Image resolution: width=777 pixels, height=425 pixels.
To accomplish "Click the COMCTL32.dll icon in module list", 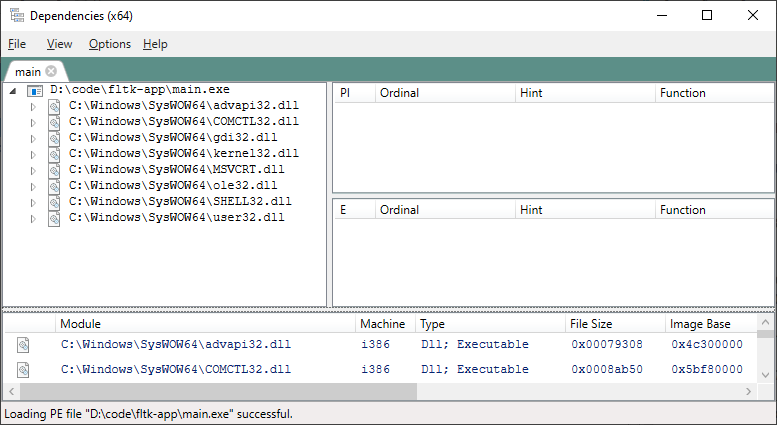I will [23, 370].
